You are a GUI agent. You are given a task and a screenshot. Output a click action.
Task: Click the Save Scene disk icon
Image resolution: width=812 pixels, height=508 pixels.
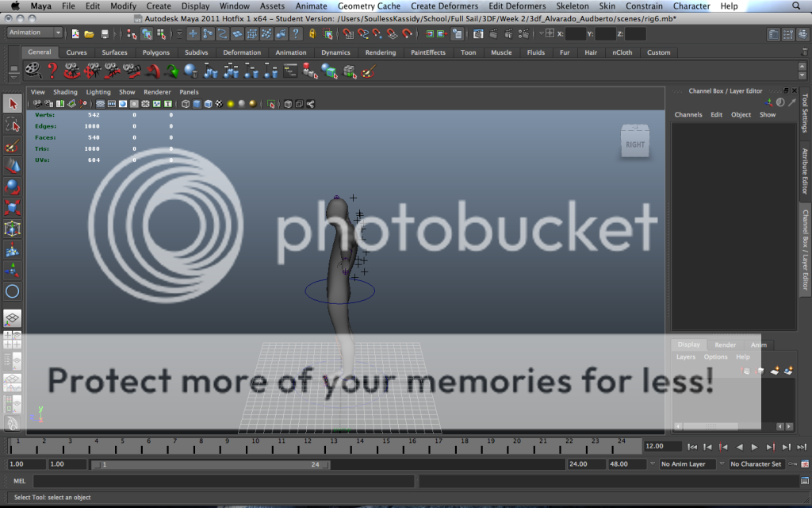104,34
